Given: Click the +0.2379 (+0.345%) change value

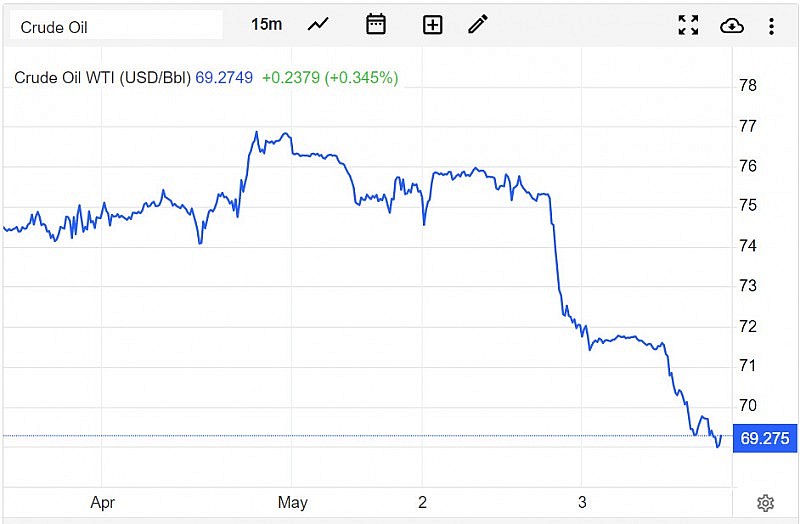Looking at the screenshot, I should pyautogui.click(x=330, y=77).
